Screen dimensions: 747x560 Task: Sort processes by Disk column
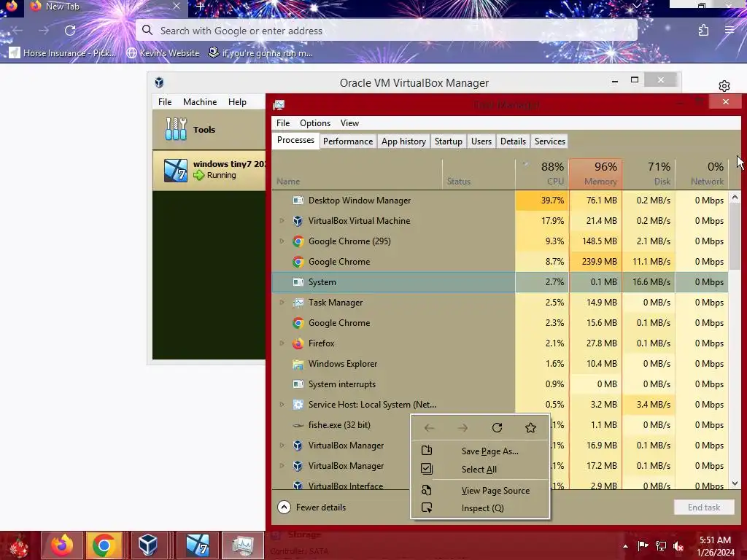pos(649,174)
